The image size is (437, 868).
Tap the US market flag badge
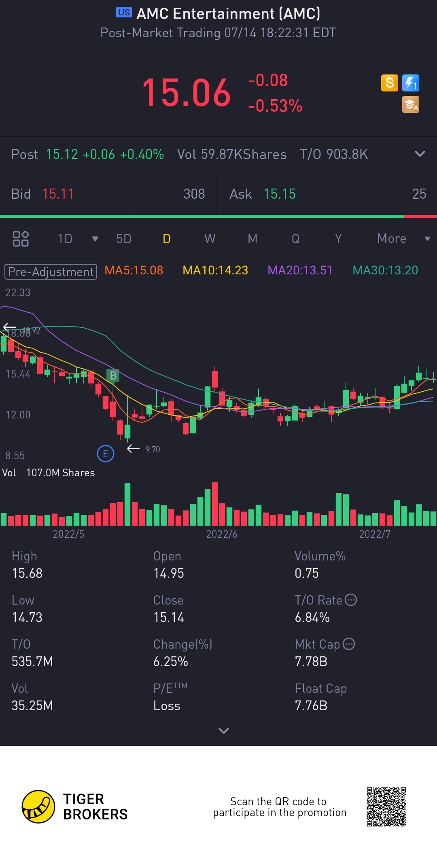tap(124, 12)
